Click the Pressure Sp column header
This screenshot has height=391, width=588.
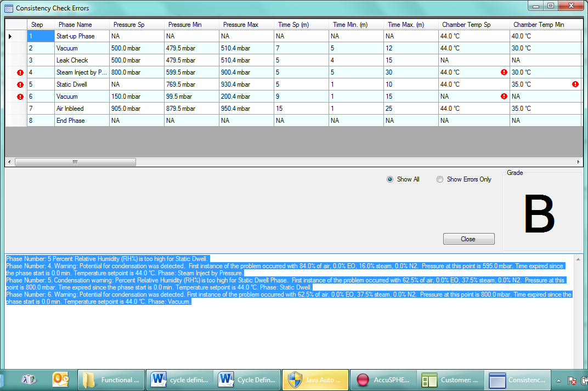(129, 25)
